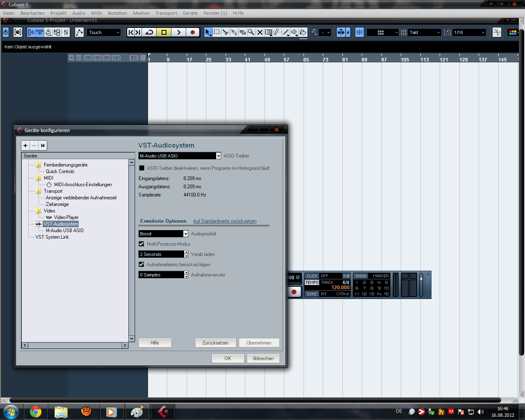The height and width of the screenshot is (420, 525).
Task: Open the Datei menu
Action: (9, 13)
